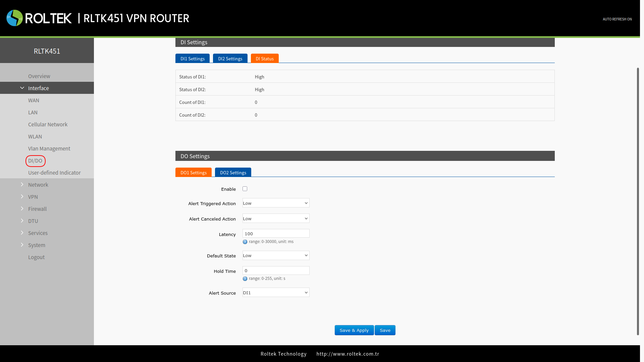Open the Alert Canceled Action dropdown

(x=276, y=219)
